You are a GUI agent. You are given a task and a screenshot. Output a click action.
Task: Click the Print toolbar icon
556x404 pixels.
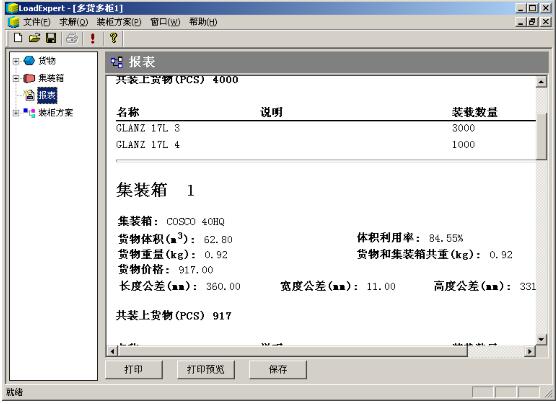72,38
